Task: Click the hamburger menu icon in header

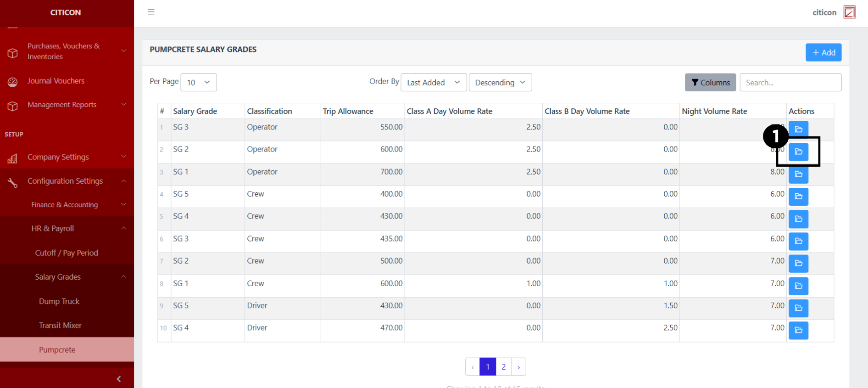Action: click(x=151, y=12)
